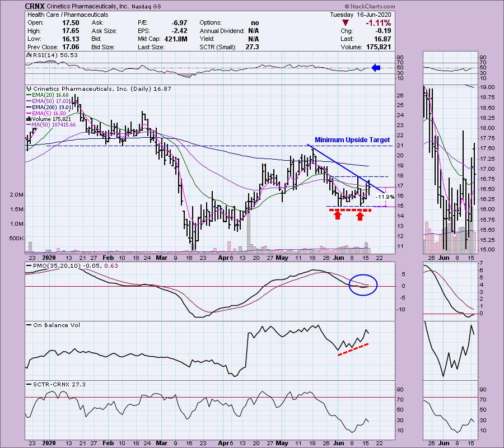Click the (Daily) 16.87 chart title text
The image size is (504, 448).
[151, 88]
